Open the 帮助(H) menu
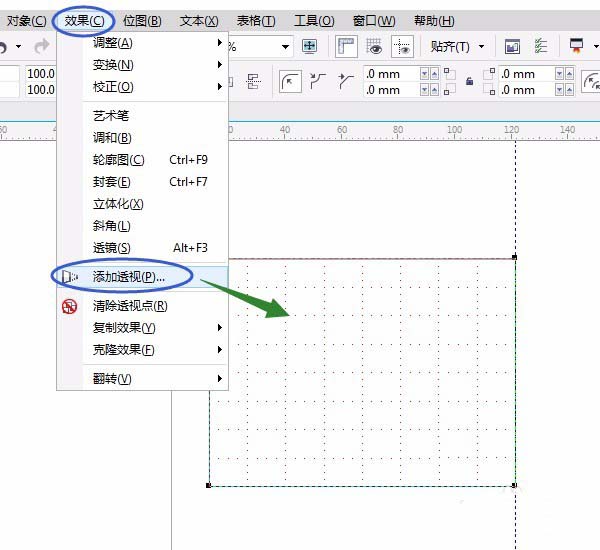Screen dimensions: 600x550 click(434, 21)
